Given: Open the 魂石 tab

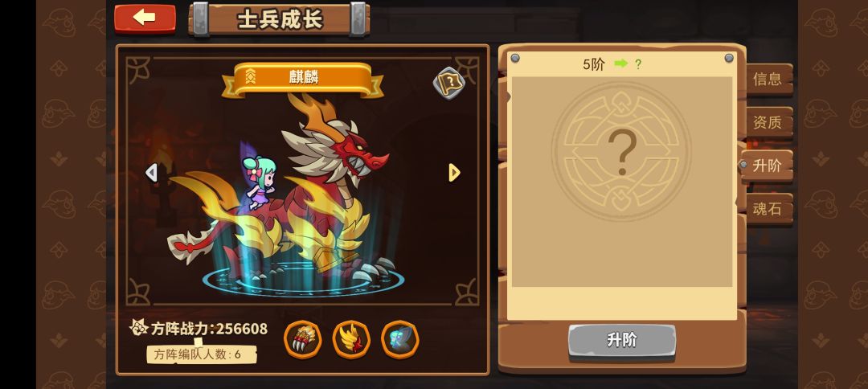Looking at the screenshot, I should coord(768,209).
